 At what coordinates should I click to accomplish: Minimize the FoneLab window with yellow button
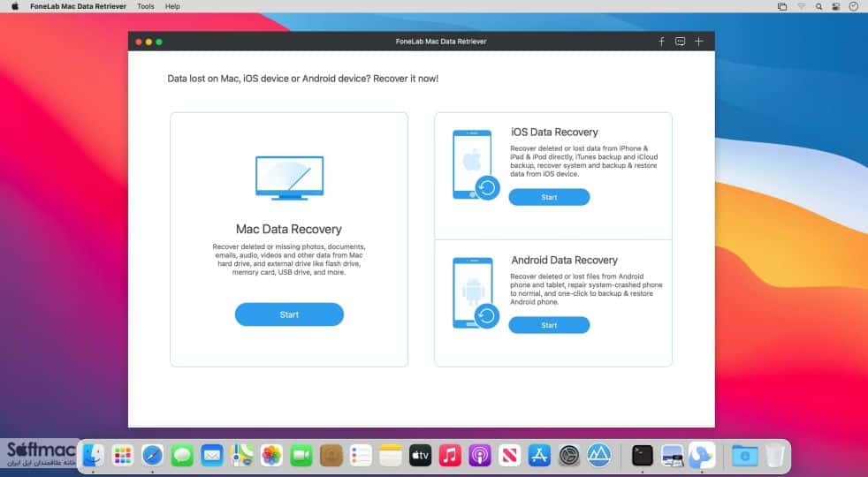pos(148,42)
